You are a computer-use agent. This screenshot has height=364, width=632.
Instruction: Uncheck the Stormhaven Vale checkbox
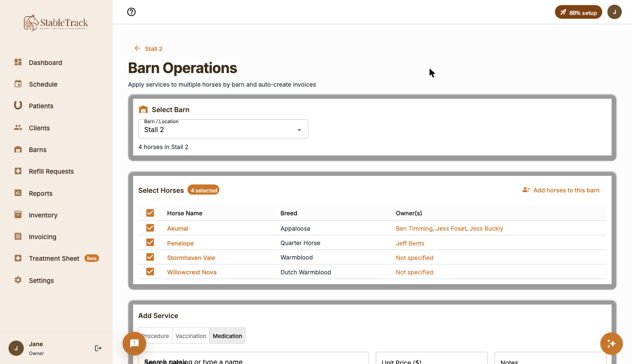point(150,257)
